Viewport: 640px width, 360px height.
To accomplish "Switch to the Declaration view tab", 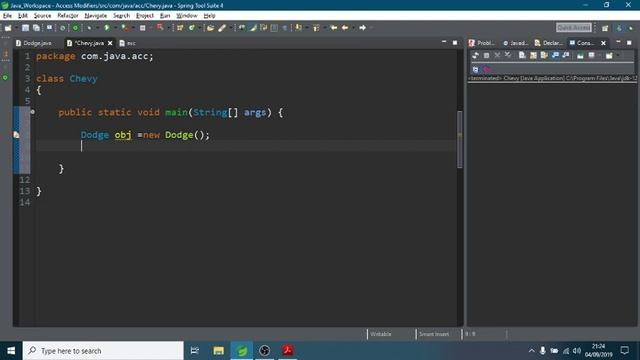I will coord(549,43).
